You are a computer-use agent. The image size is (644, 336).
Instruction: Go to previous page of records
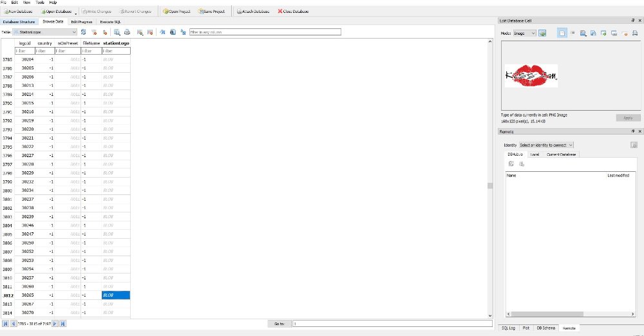(13, 324)
